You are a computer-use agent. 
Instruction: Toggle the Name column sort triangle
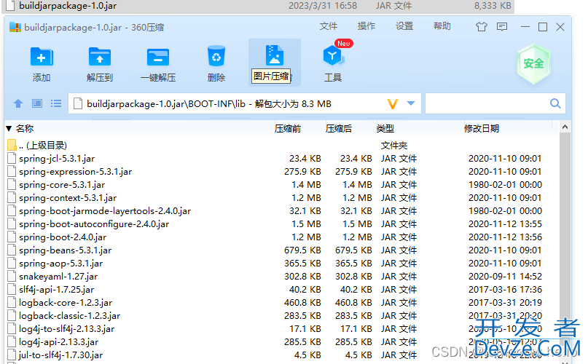coord(9,129)
